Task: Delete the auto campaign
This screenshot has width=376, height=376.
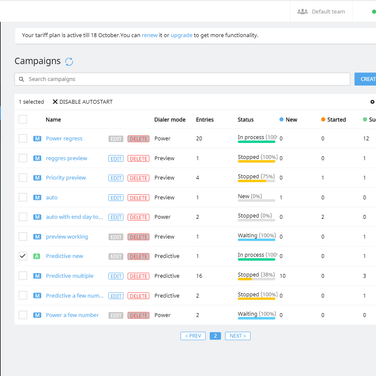Action: click(x=138, y=198)
